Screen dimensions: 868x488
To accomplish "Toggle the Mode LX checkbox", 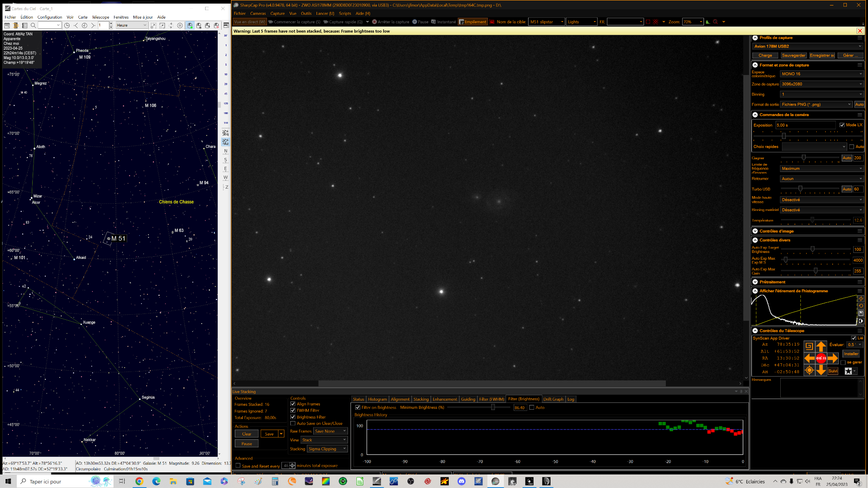I will pyautogui.click(x=842, y=125).
